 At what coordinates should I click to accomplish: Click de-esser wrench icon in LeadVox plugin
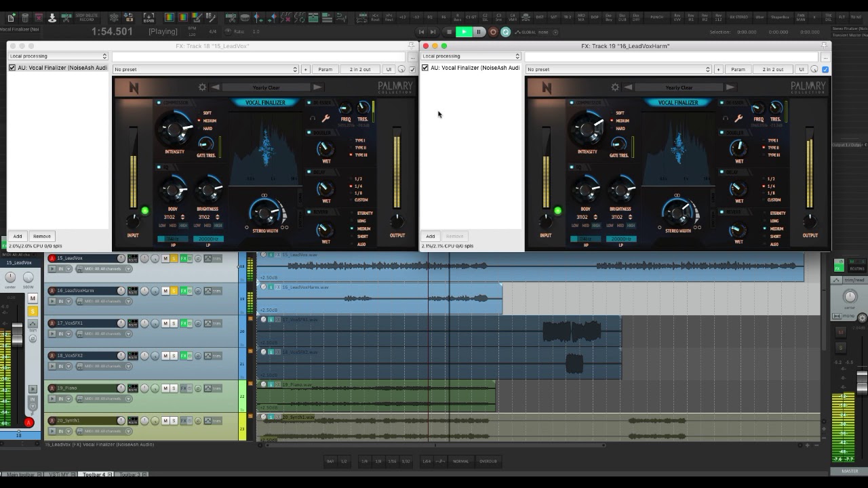click(x=325, y=119)
